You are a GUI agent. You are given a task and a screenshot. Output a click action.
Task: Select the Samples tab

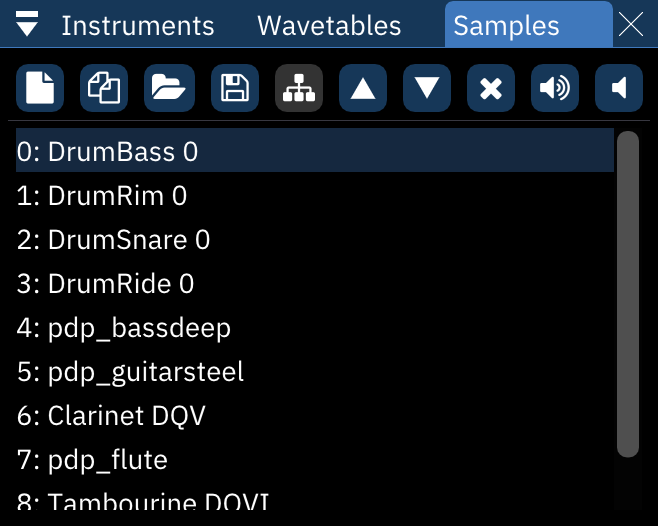(x=506, y=25)
